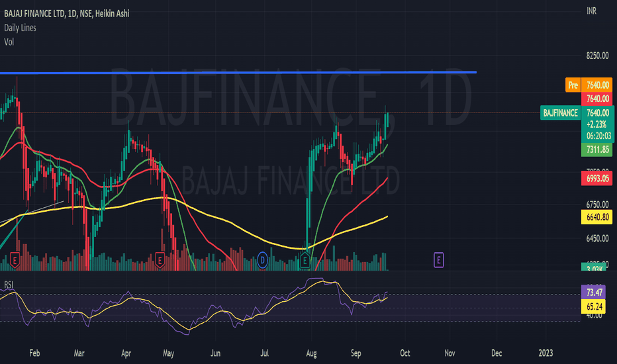
Task: Select the blue horizontal resistance line
Action: (238, 72)
